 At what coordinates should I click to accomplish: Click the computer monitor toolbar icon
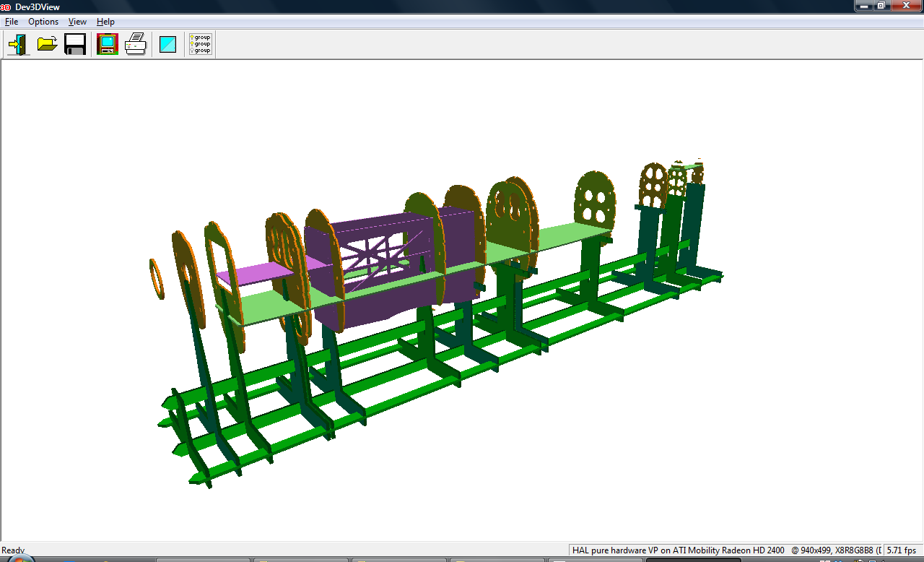[x=108, y=44]
